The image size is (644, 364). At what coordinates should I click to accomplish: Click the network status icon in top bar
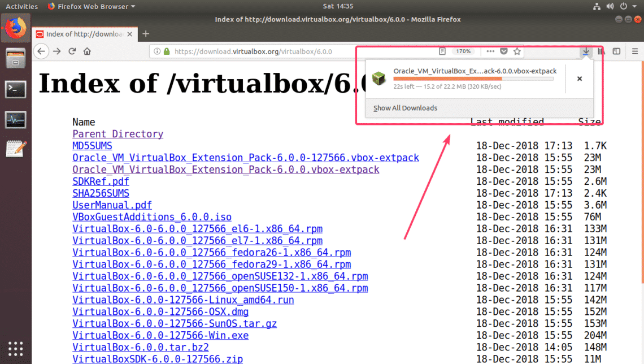click(x=597, y=6)
